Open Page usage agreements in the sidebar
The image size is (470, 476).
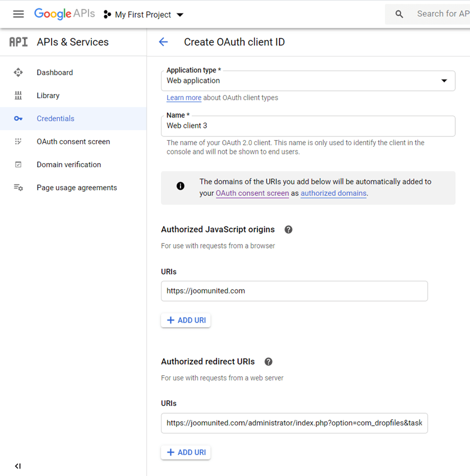click(x=77, y=188)
